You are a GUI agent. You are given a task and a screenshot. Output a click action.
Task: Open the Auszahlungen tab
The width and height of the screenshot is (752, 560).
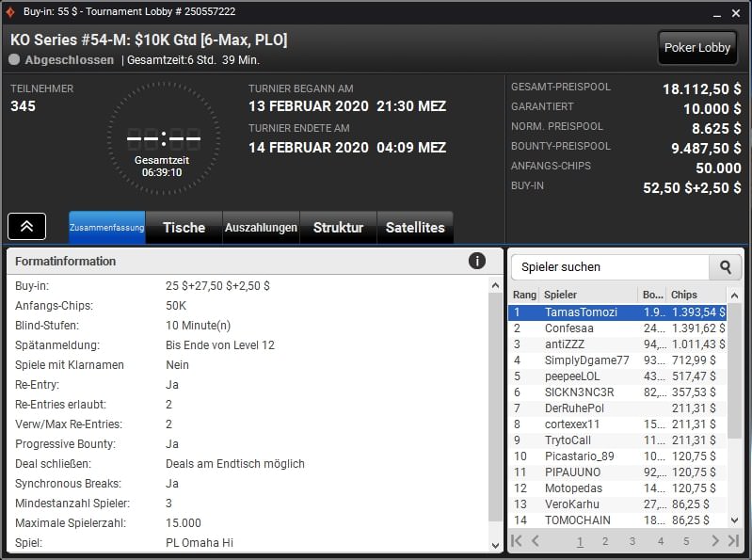[x=261, y=228]
